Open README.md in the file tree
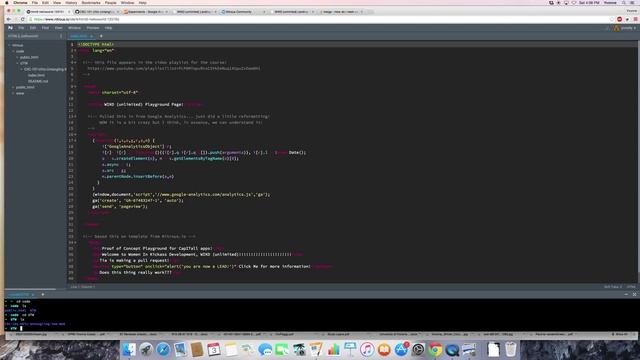Screen dimensions: 640x360 (x=38, y=81)
